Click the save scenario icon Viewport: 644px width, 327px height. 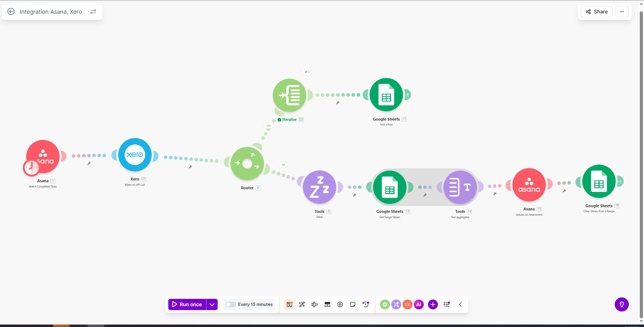(x=289, y=304)
